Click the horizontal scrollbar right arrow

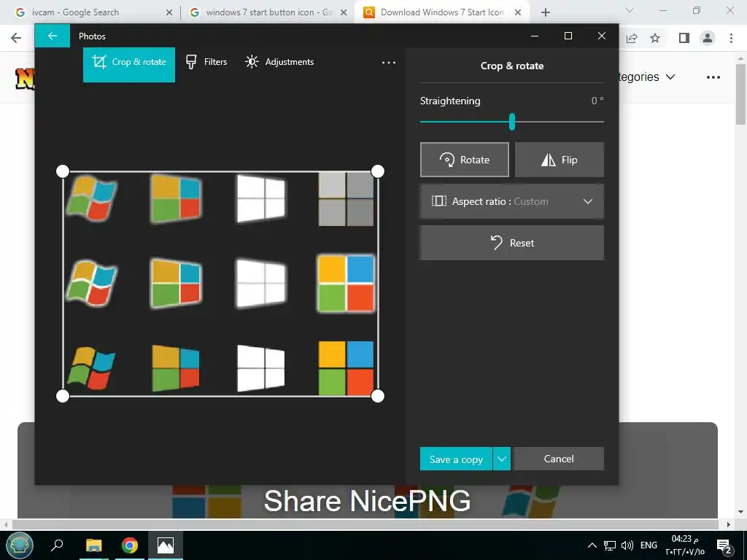tap(729, 524)
